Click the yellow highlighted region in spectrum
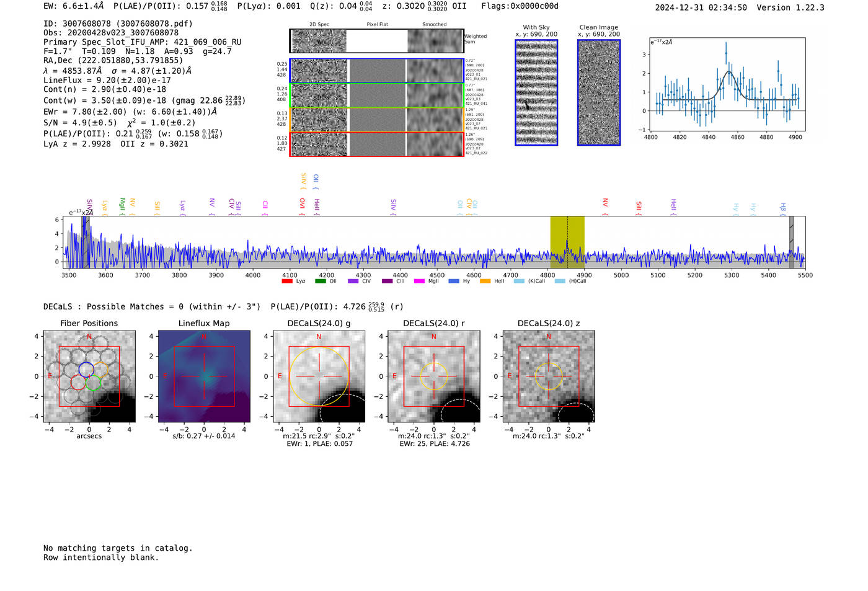 [x=567, y=242]
